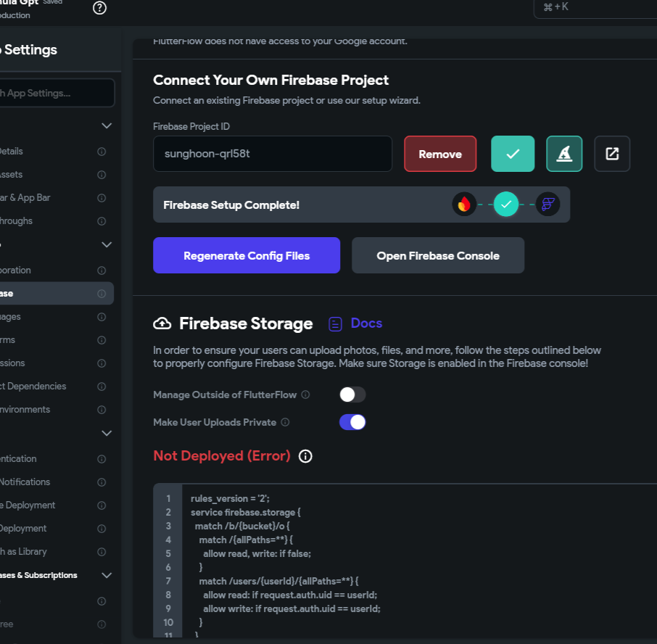Click the Firebase Project ID input field

[273, 154]
